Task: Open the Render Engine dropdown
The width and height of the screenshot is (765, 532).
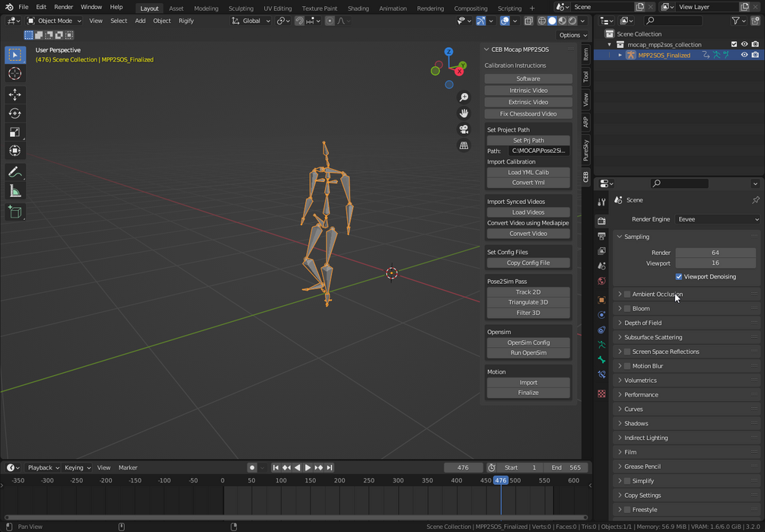Action: (x=718, y=219)
